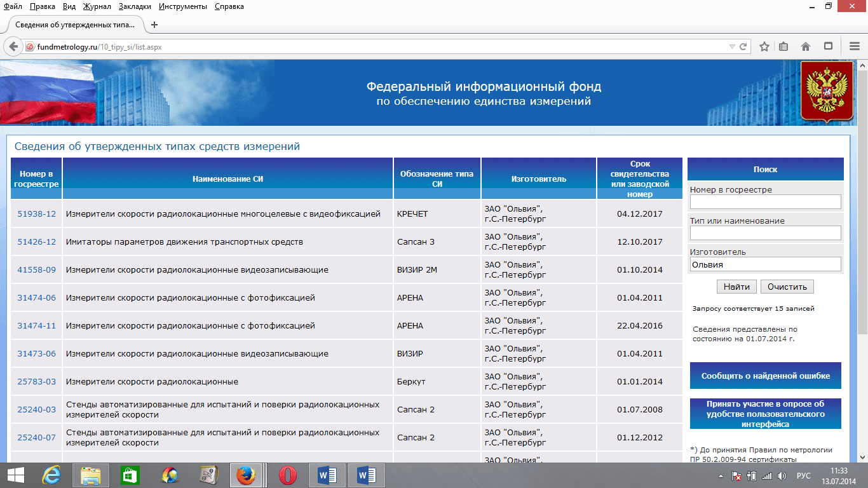Switch input language from РУС
Screen dimensions: 868x488
(x=803, y=475)
